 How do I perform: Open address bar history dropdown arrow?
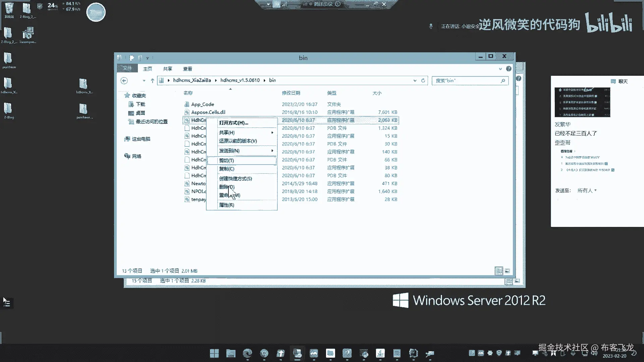click(415, 80)
